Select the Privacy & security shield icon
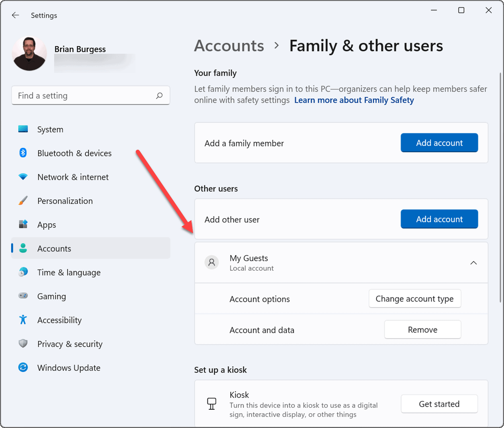Screen dimensions: 504x428 pos(23,344)
